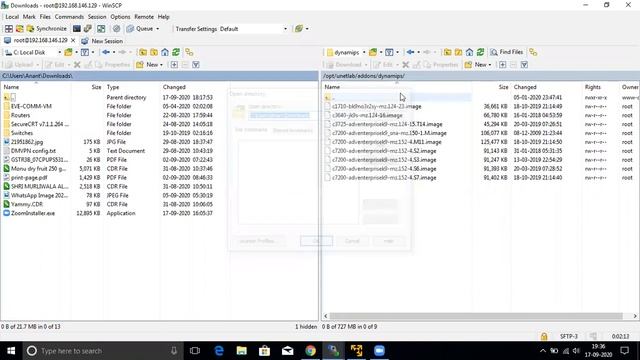Expand New dropdown arrow in local panel

pyautogui.click(x=161, y=65)
